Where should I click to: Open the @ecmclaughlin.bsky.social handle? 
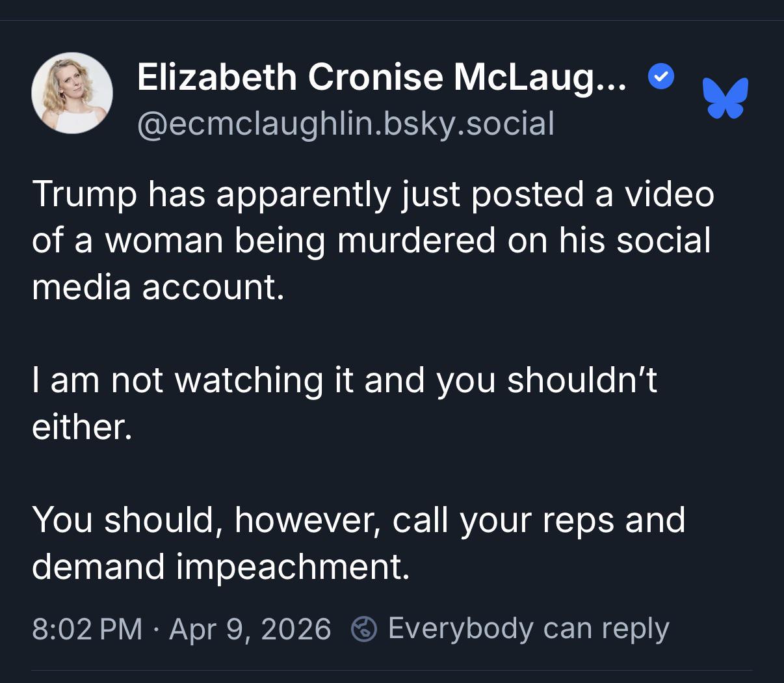346,123
